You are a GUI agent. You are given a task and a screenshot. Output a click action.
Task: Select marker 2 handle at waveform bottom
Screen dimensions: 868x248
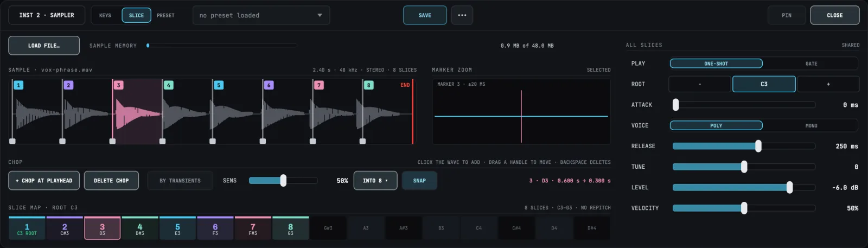(62, 141)
